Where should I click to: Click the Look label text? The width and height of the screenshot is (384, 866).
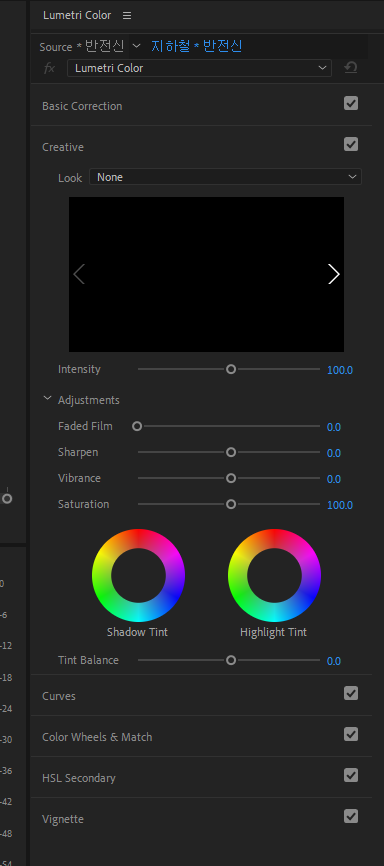[x=70, y=178]
